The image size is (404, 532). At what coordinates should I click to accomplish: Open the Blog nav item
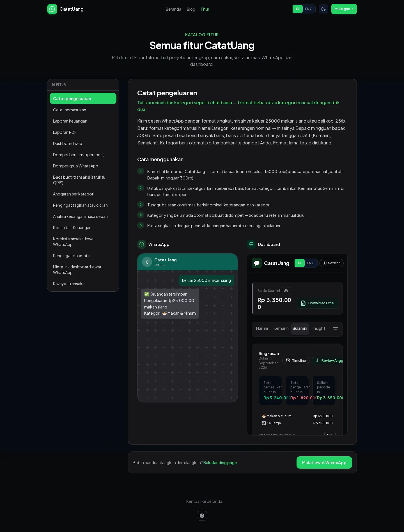click(x=191, y=9)
